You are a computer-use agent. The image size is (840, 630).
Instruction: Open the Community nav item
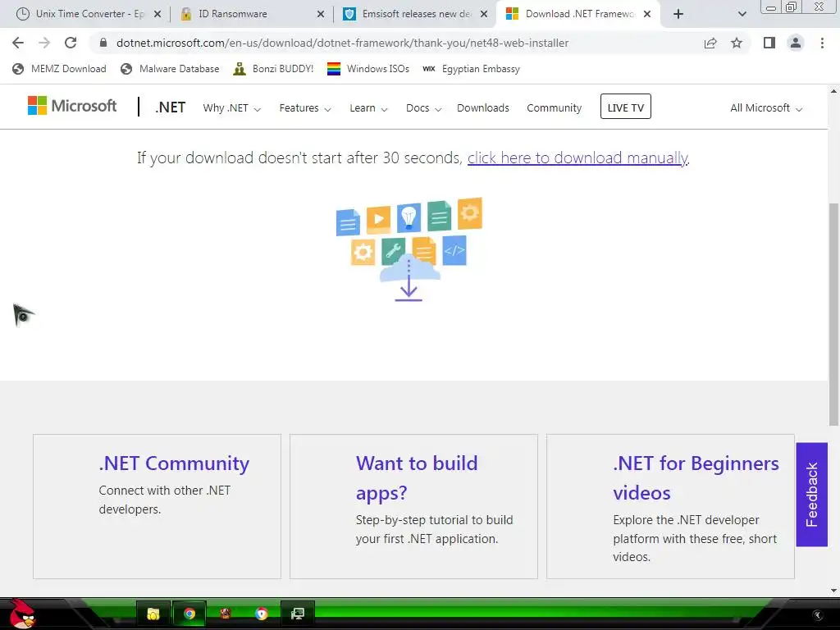tap(554, 108)
